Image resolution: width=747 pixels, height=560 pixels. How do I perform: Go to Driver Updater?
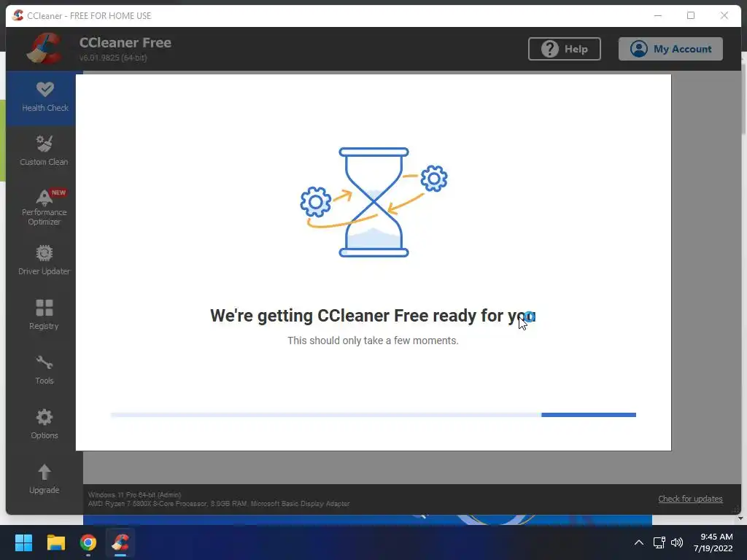(44, 260)
